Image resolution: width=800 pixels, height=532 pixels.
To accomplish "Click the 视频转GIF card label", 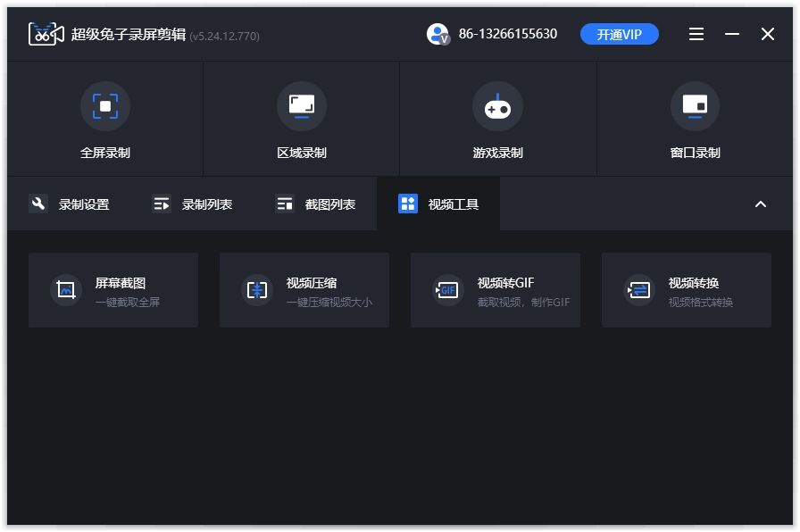I will pyautogui.click(x=505, y=283).
